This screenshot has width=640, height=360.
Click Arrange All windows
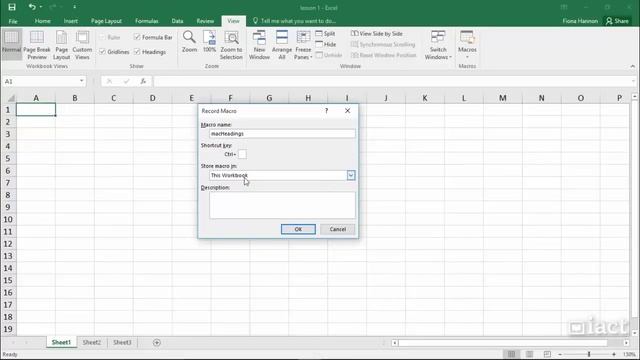[x=282, y=45]
